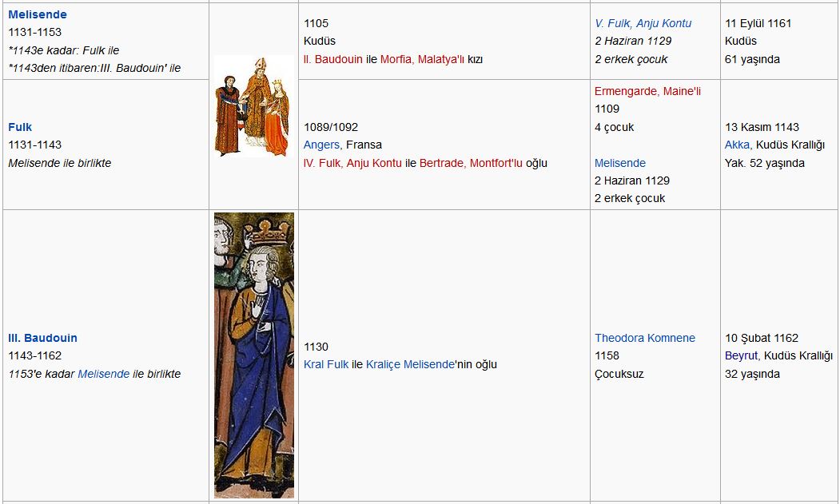
Task: Open the bold III. Baudouin heading link
Action: coord(42,338)
